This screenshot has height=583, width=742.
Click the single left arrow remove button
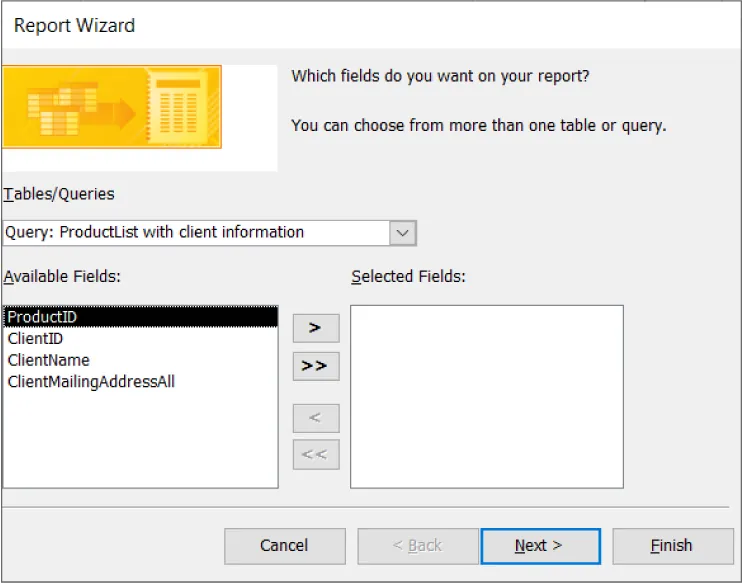coord(315,418)
